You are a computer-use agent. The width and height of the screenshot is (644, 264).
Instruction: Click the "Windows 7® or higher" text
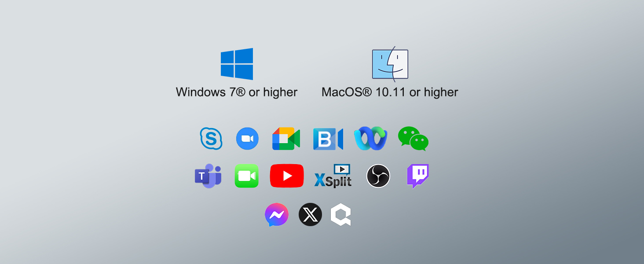tap(237, 92)
